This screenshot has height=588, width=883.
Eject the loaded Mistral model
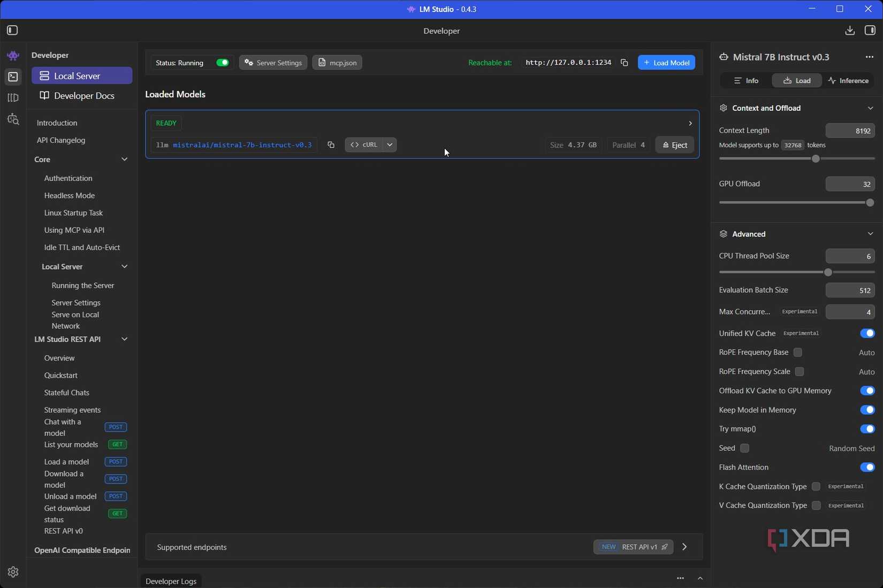coord(675,145)
